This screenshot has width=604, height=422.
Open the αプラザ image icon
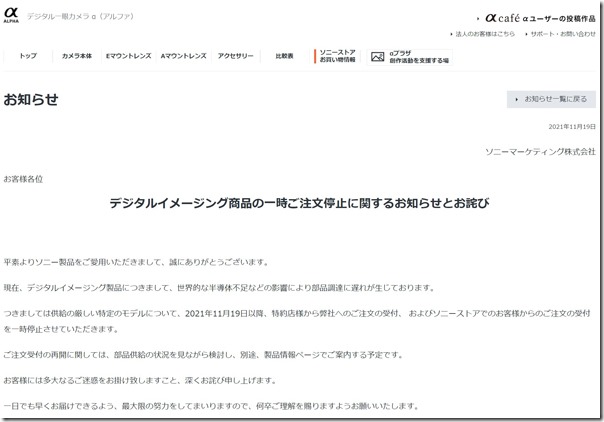[378, 57]
